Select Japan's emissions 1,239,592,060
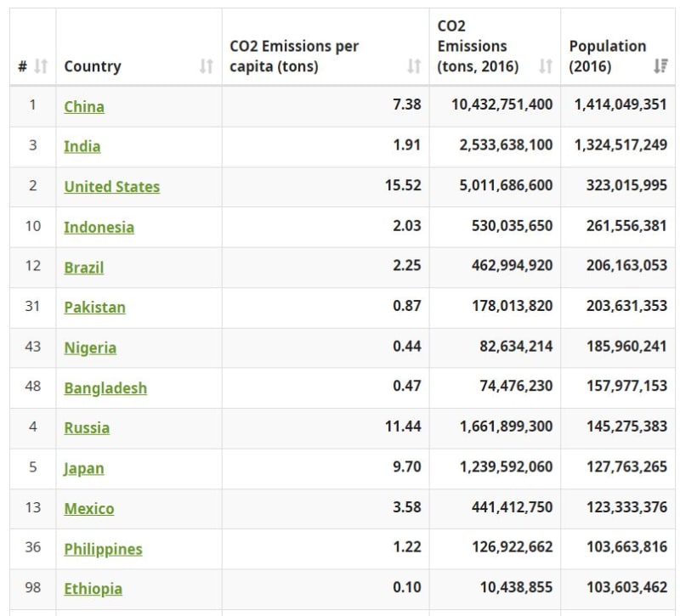 pos(506,466)
